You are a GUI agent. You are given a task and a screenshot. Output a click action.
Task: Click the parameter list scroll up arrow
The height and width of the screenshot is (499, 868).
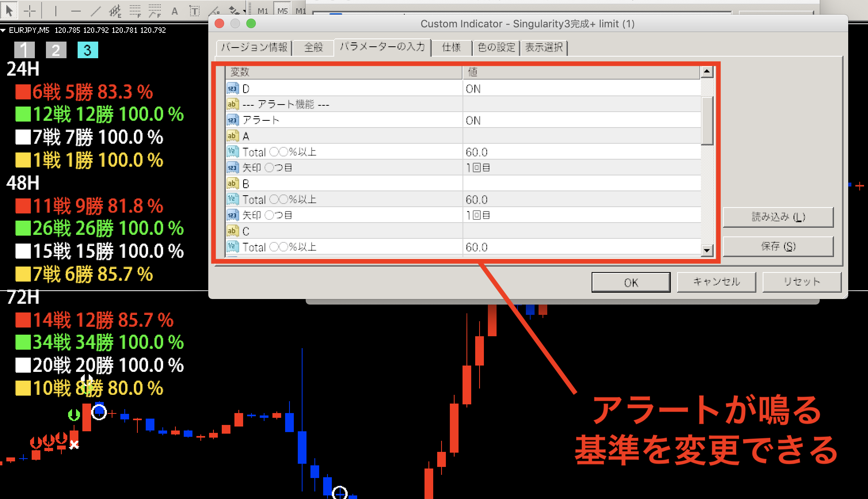coord(707,72)
